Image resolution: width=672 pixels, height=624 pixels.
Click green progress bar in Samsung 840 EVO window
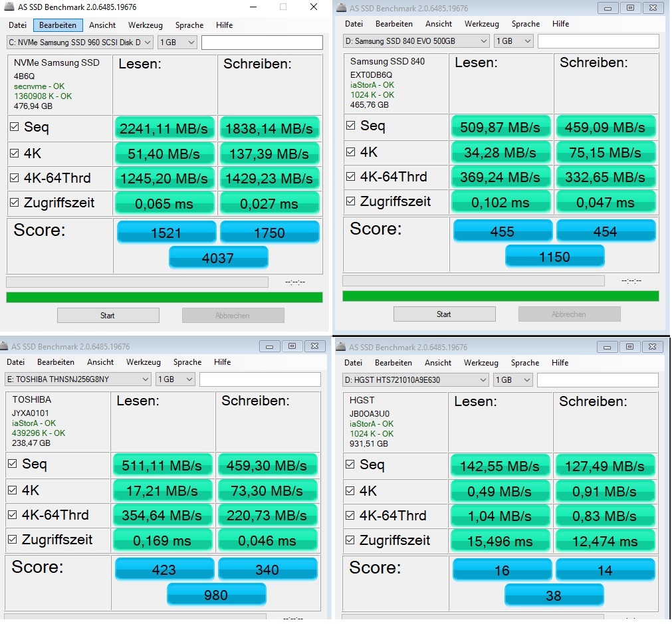pyautogui.click(x=501, y=296)
